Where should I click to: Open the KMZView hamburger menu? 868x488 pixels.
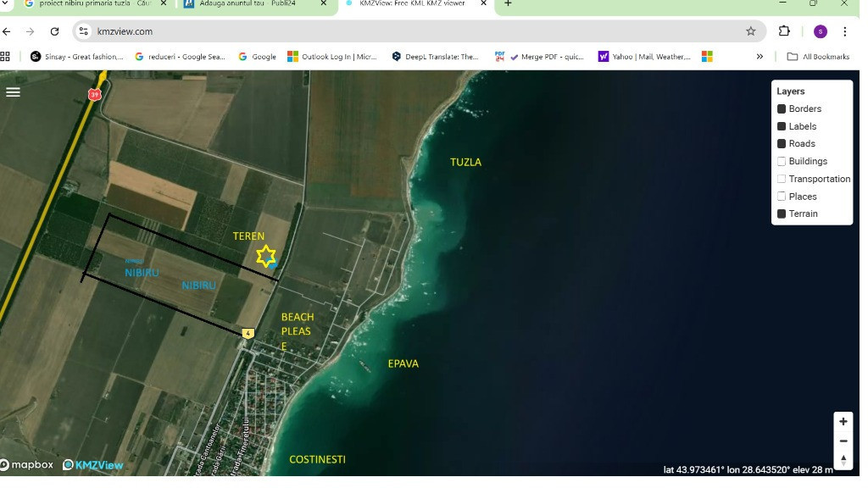13,91
